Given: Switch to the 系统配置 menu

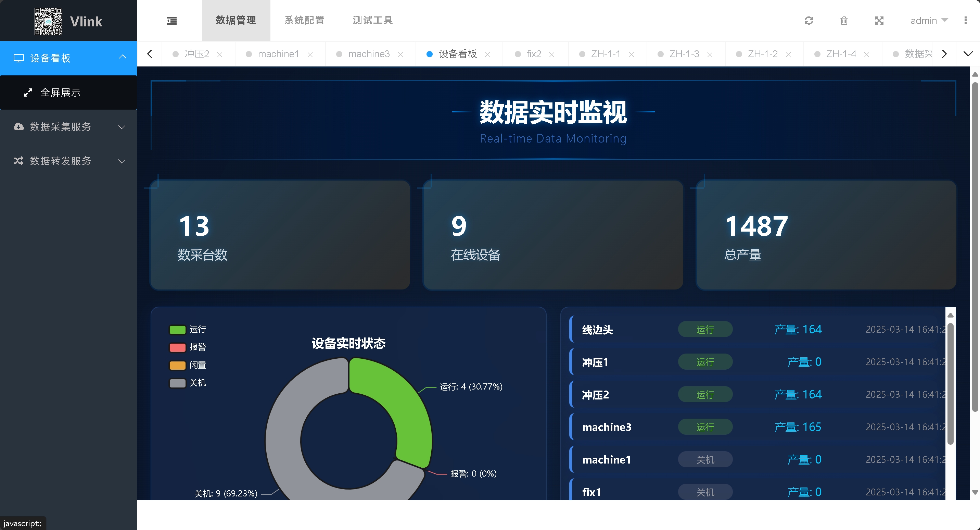Looking at the screenshot, I should pos(304,20).
